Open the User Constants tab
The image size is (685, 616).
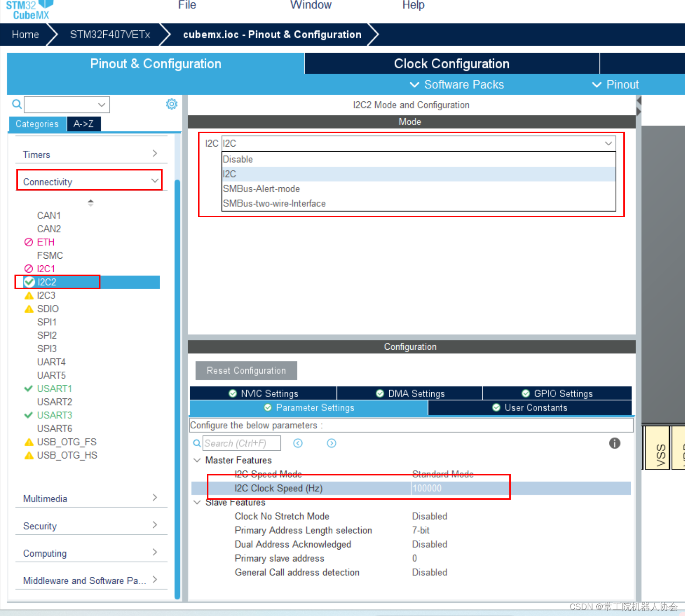click(530, 408)
